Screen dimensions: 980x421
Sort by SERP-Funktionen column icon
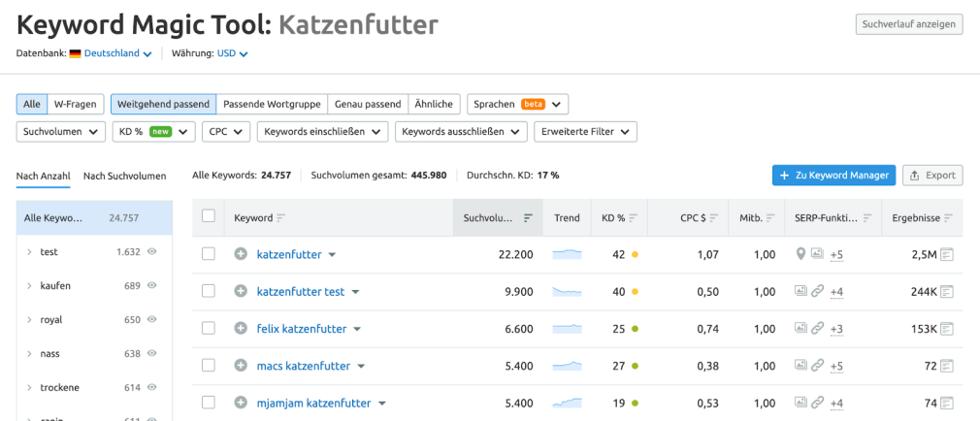866,218
